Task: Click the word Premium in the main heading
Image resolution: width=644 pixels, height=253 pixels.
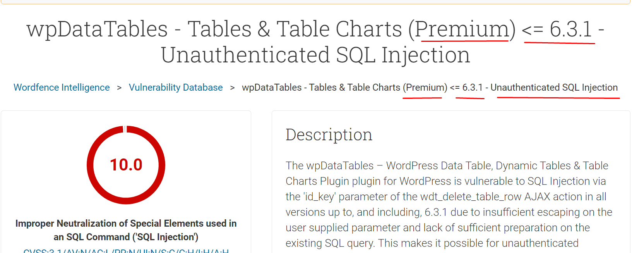Action: pos(465,29)
